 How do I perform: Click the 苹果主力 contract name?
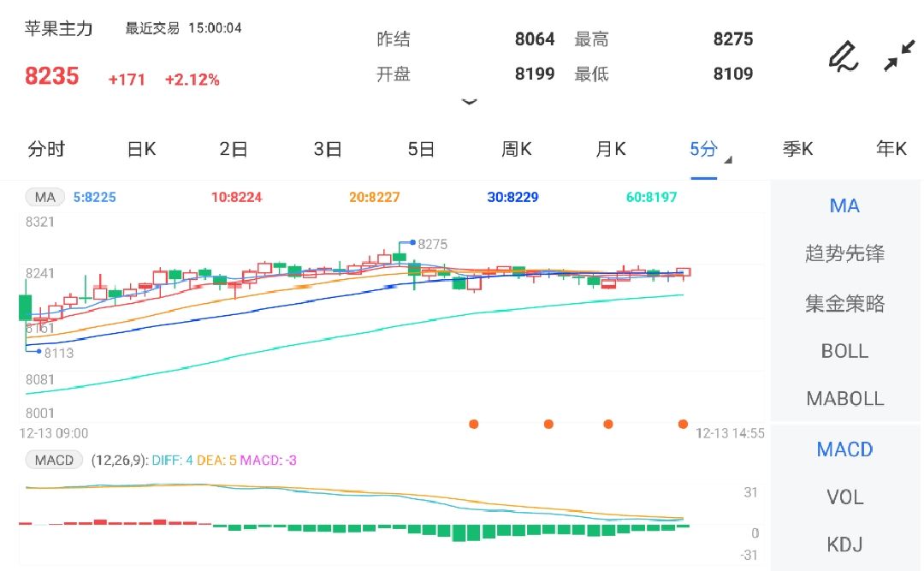58,28
